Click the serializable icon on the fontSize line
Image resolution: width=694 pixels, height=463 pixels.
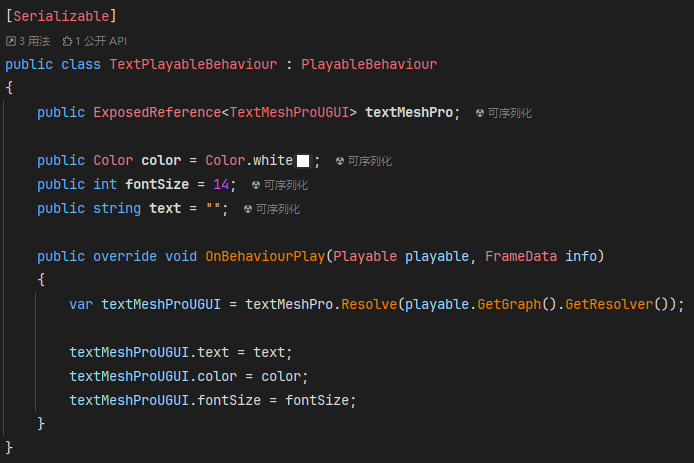click(256, 185)
